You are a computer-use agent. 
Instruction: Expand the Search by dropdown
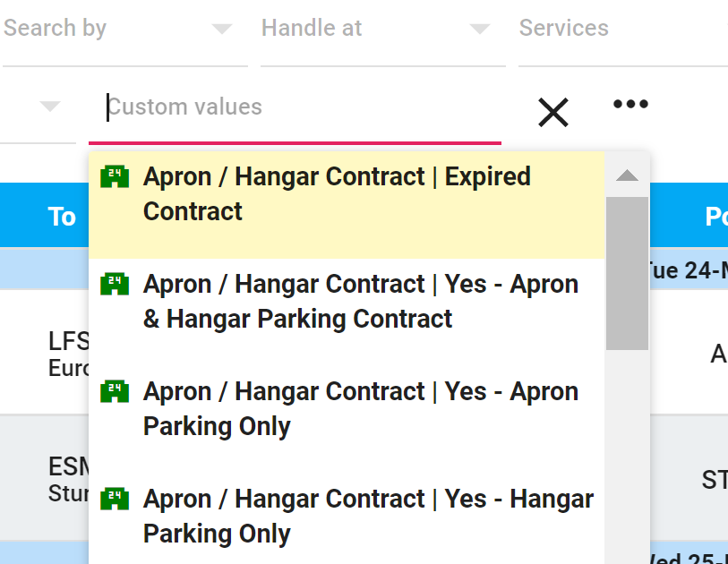pos(221,30)
